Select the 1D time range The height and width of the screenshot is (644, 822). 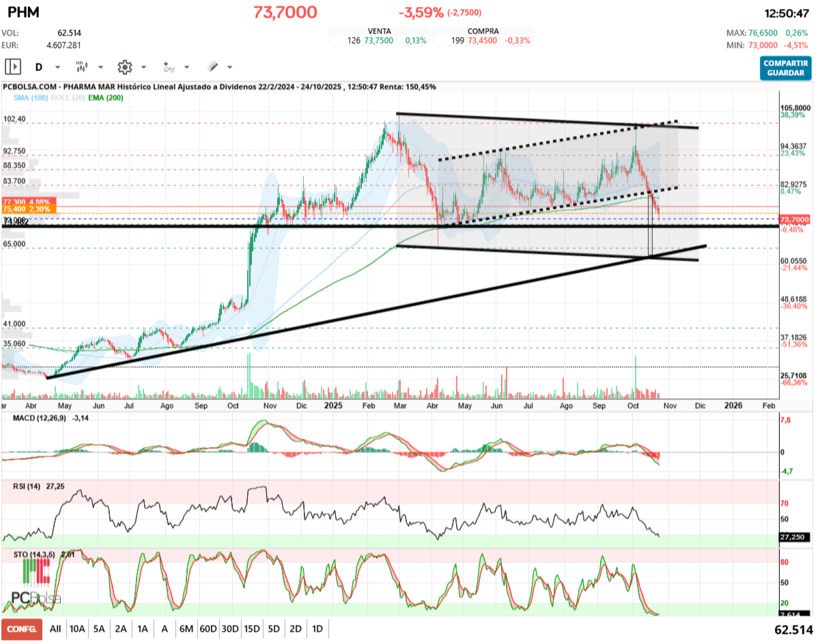pyautogui.click(x=317, y=628)
